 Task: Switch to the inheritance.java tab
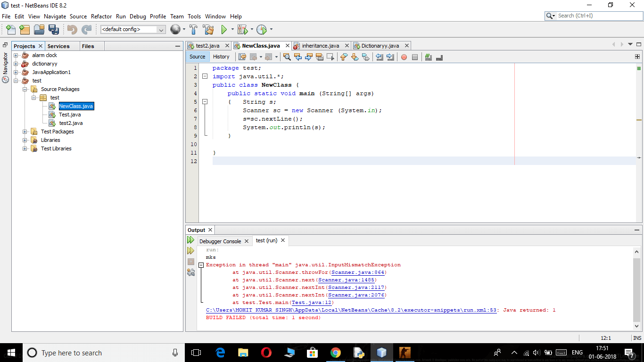tap(321, 46)
